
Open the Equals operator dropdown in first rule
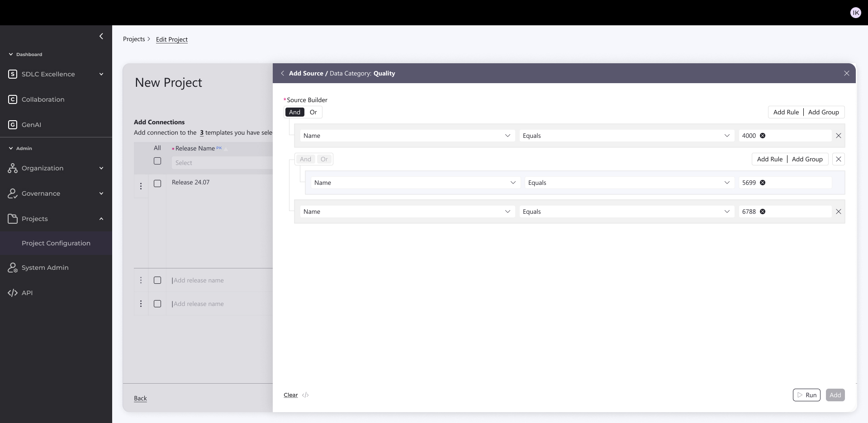626,136
